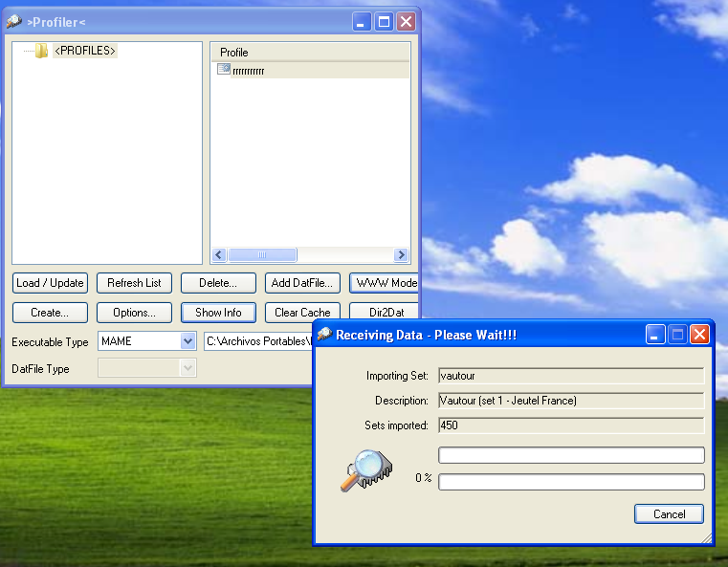Open the Delete... profile dialog
Screen dimensions: 728x567
pyautogui.click(x=218, y=283)
